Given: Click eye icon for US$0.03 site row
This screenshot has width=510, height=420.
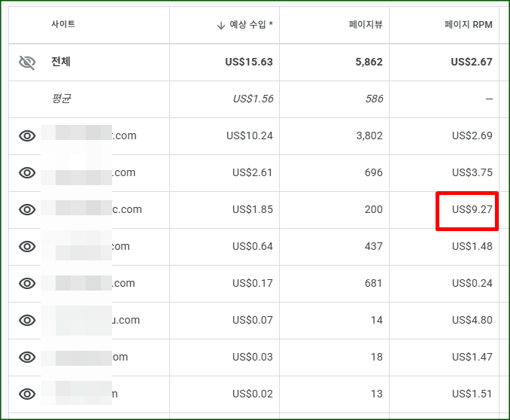Looking at the screenshot, I should [x=27, y=358].
